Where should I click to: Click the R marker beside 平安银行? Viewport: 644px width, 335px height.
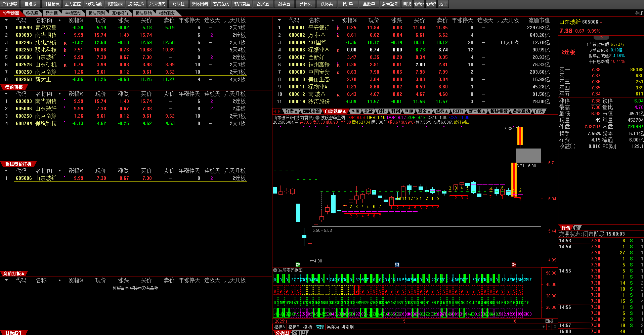click(338, 28)
